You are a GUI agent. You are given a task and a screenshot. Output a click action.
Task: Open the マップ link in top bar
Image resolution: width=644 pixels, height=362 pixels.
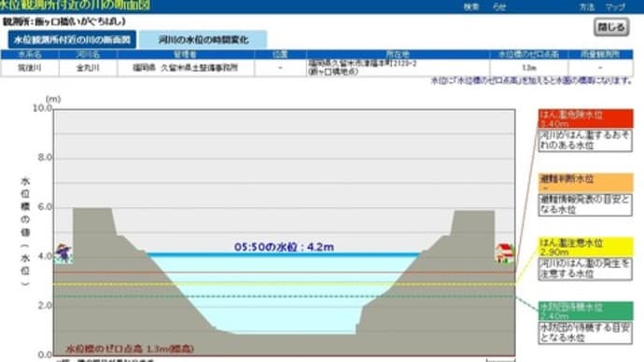point(615,7)
